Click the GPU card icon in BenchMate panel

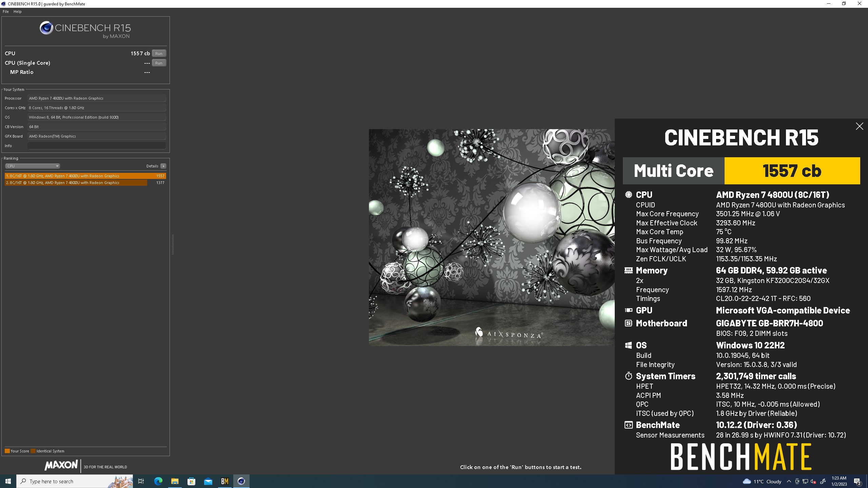pos(629,310)
